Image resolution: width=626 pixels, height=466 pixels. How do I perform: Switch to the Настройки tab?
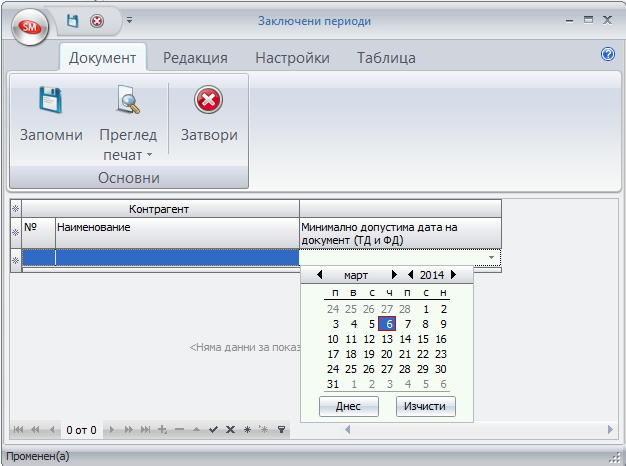click(292, 58)
